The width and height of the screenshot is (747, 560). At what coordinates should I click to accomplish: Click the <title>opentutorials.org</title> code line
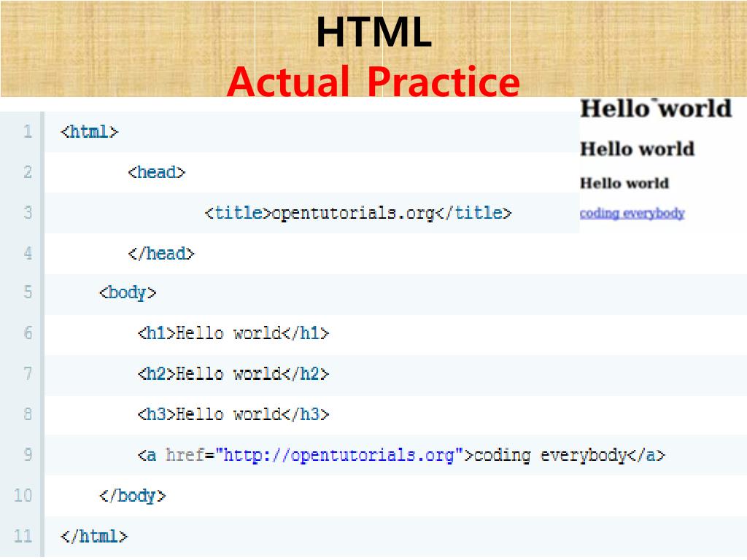tap(357, 212)
